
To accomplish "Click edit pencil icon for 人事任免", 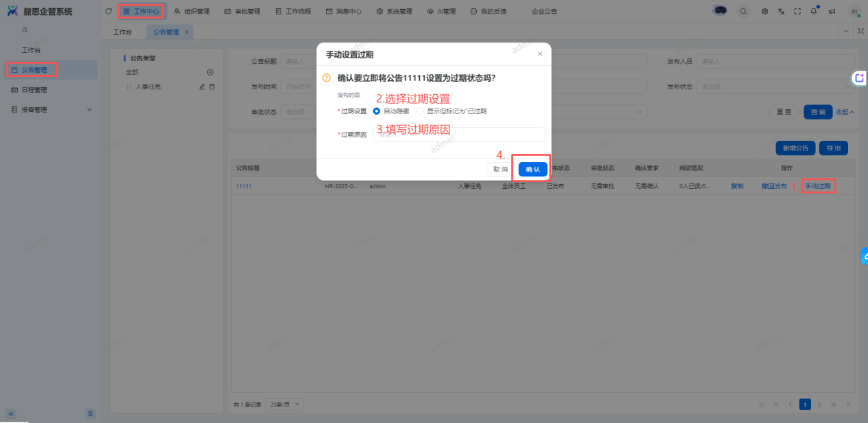I will coord(202,87).
